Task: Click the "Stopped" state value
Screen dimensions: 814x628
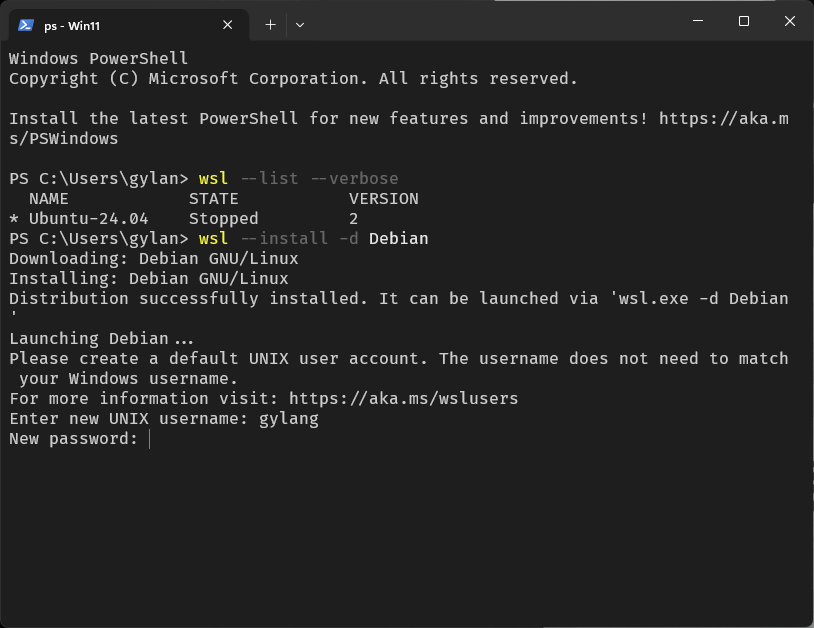Action: [223, 219]
